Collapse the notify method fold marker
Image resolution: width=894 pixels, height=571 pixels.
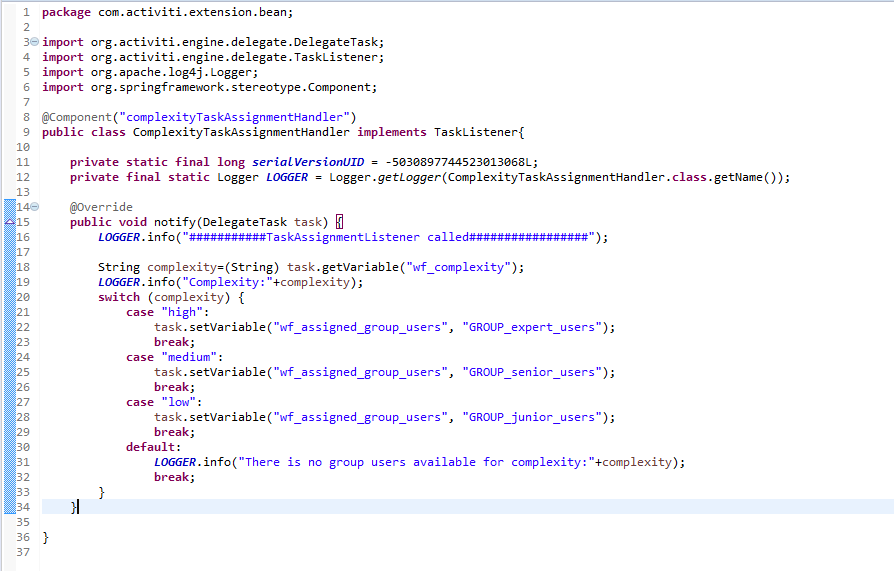pos(34,206)
